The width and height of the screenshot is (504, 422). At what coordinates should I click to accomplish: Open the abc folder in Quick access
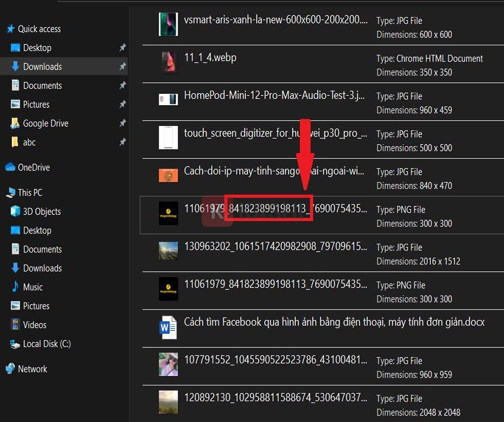(x=29, y=142)
